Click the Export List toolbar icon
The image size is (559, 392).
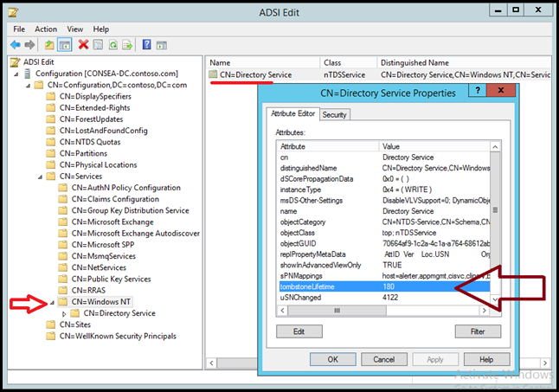coord(127,44)
